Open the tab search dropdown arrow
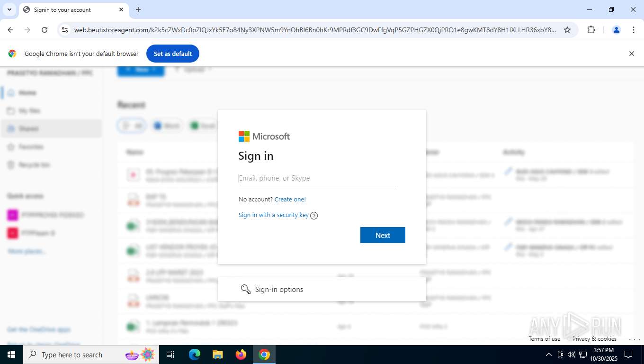The width and height of the screenshot is (644, 364). pyautogui.click(x=9, y=9)
